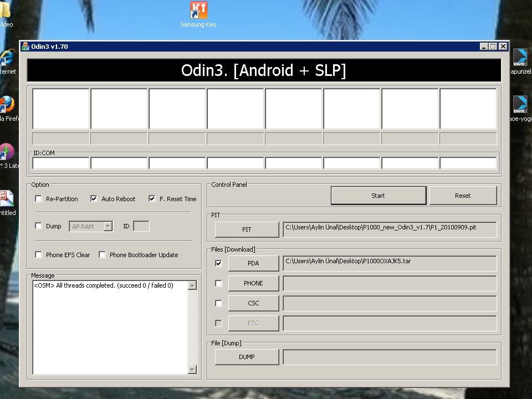Check the PHONE file checkbox
This screenshot has width=532, height=399.
pyautogui.click(x=218, y=283)
